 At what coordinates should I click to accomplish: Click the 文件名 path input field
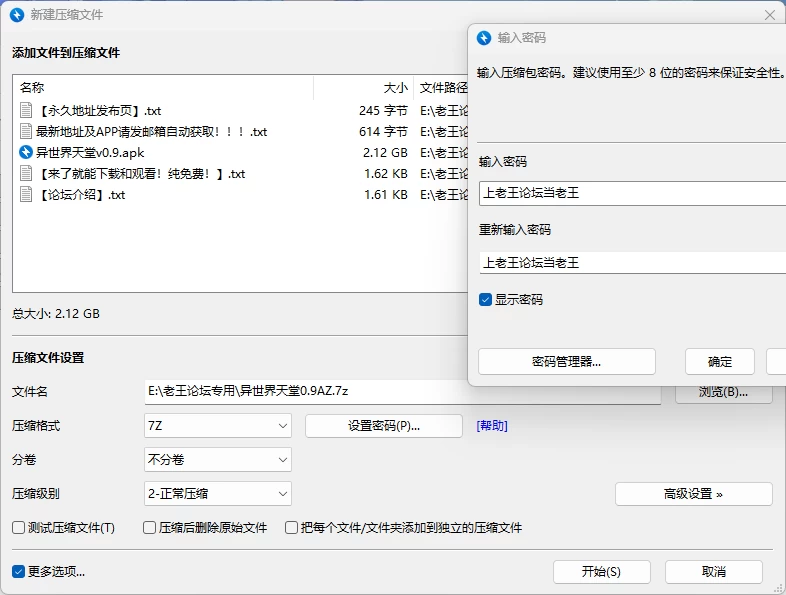[403, 391]
